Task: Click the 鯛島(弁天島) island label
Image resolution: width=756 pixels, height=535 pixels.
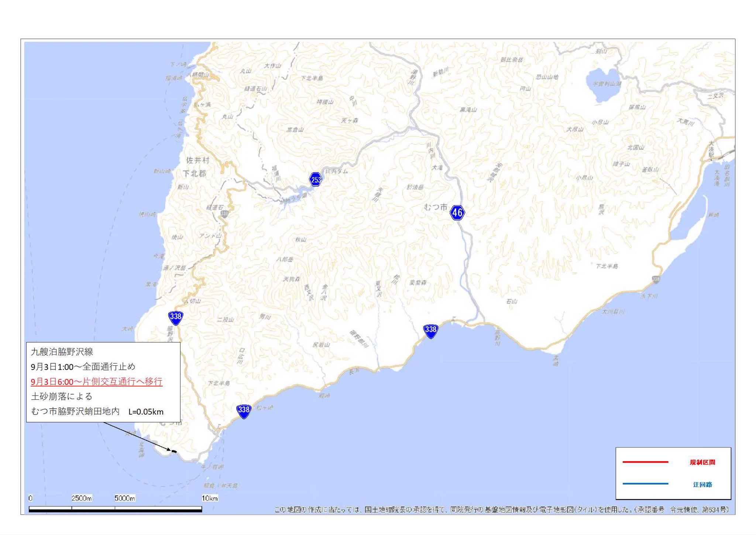Action: click(x=221, y=485)
